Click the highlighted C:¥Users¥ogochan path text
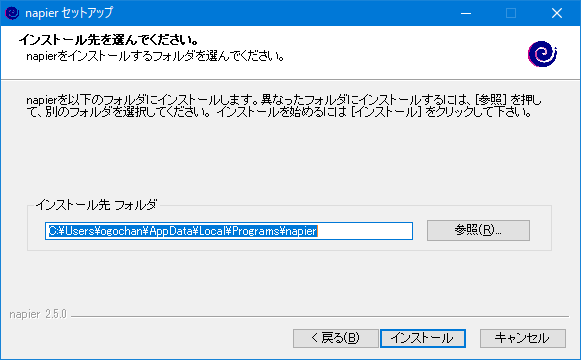This screenshot has height=360, width=581. coord(183,231)
